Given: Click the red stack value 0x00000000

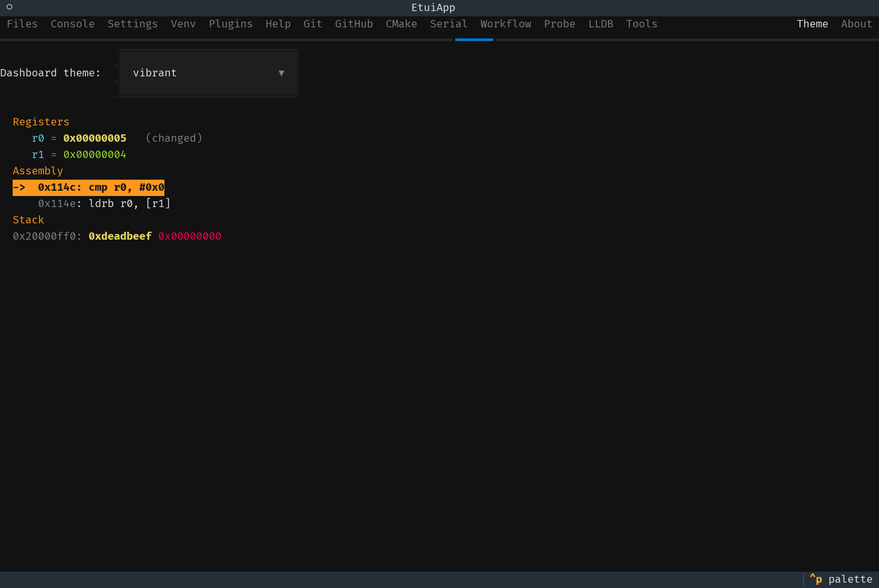Looking at the screenshot, I should (x=190, y=236).
